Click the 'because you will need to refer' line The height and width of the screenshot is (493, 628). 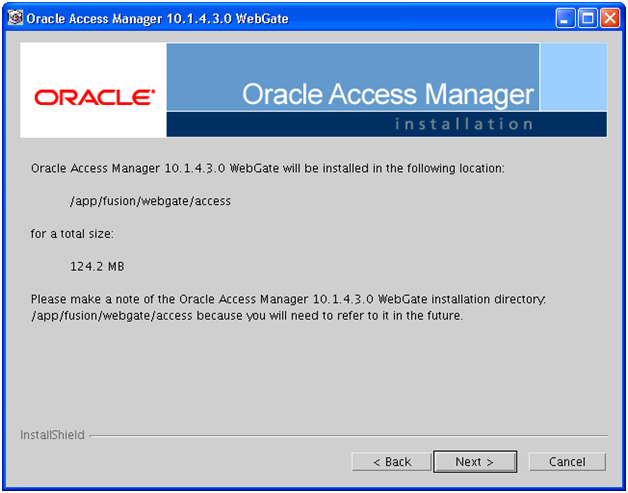click(x=247, y=316)
